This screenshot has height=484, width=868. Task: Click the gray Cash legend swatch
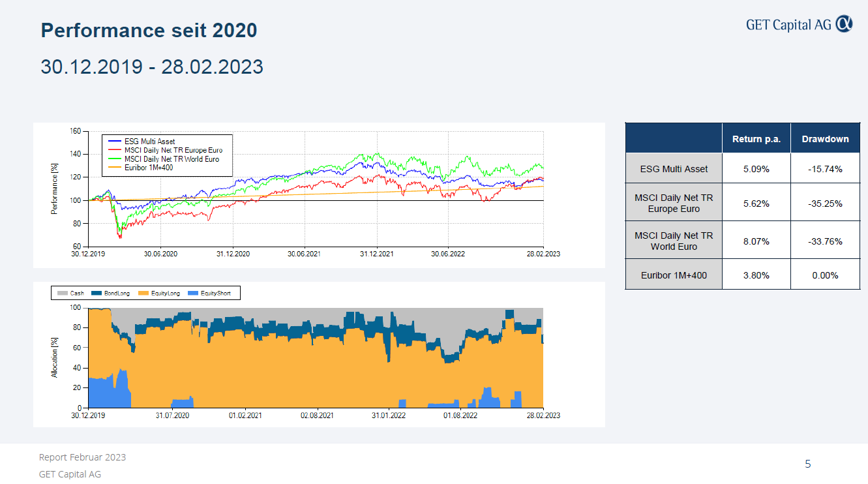click(x=61, y=294)
